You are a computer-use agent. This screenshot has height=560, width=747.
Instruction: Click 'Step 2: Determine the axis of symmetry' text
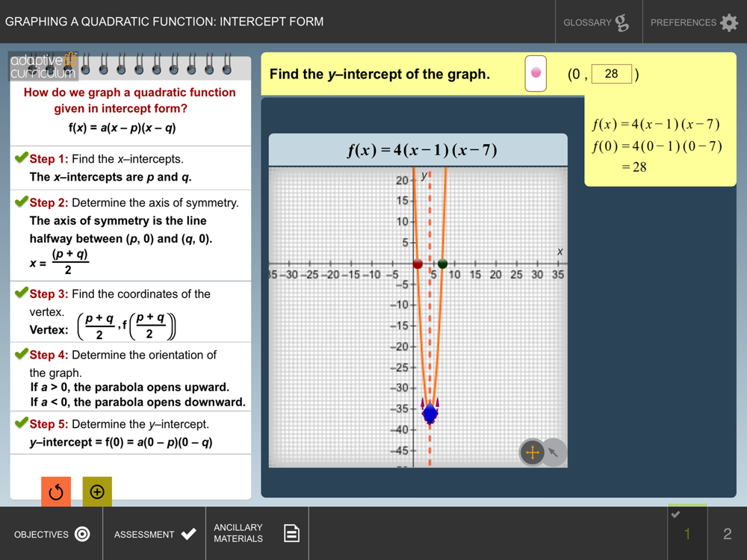coord(134,203)
